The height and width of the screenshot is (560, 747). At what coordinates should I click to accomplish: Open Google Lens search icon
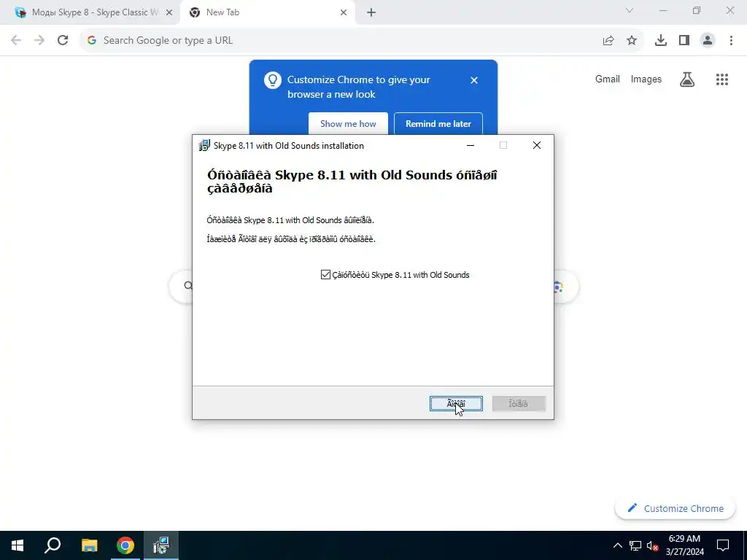[x=558, y=287]
